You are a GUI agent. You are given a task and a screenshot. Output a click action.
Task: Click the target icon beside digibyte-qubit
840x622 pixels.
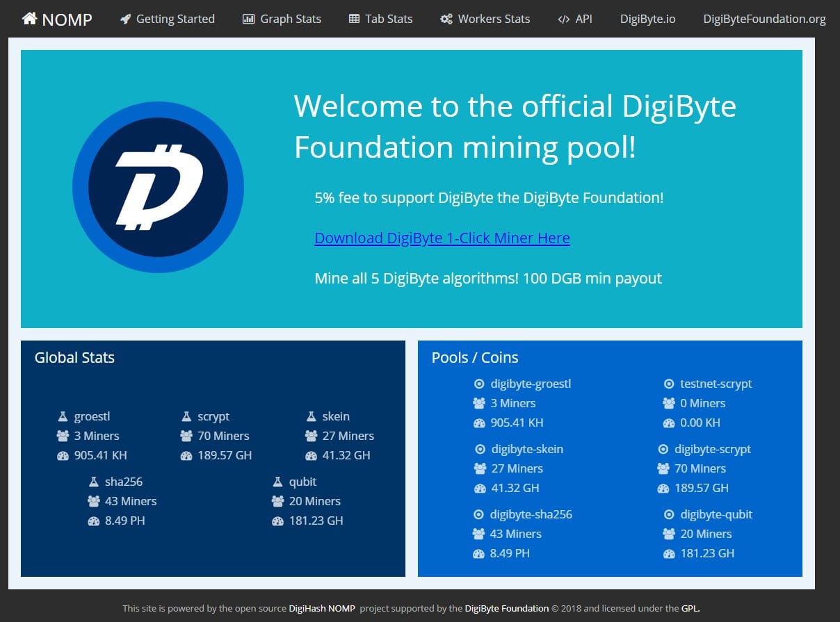pyautogui.click(x=669, y=515)
